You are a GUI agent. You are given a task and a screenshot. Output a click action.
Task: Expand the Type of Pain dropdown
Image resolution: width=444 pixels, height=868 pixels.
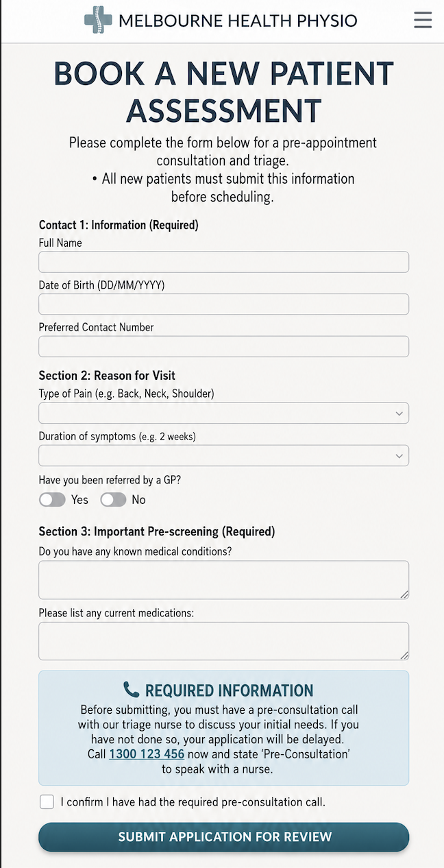pyautogui.click(x=224, y=413)
